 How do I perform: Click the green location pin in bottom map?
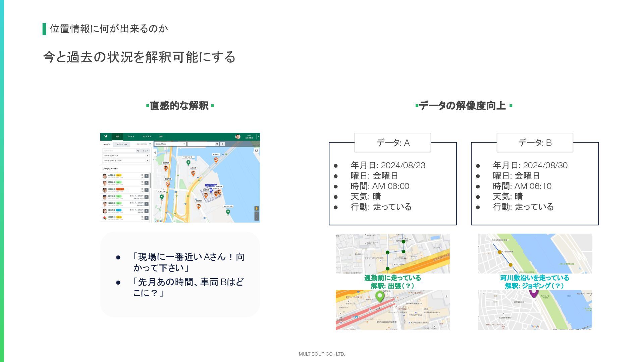click(x=379, y=296)
